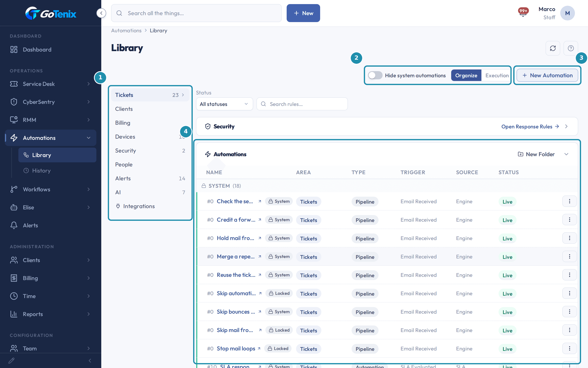Select the Organize view mode
This screenshot has width=588, height=368.
coord(466,75)
